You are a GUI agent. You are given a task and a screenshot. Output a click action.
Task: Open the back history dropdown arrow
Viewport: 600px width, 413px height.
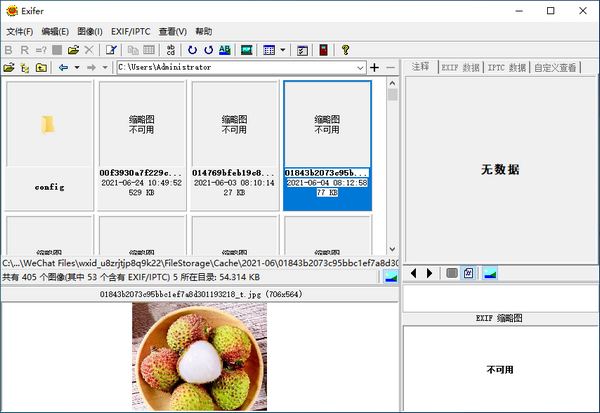pyautogui.click(x=77, y=68)
